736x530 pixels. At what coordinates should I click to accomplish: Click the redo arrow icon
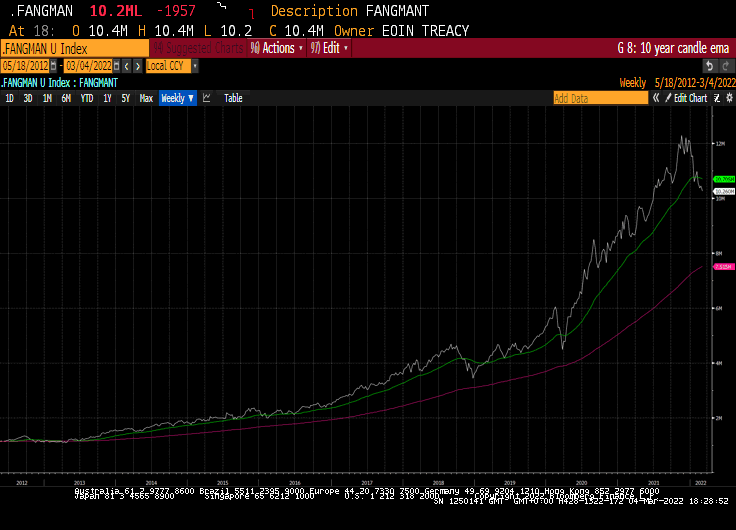pos(726,66)
